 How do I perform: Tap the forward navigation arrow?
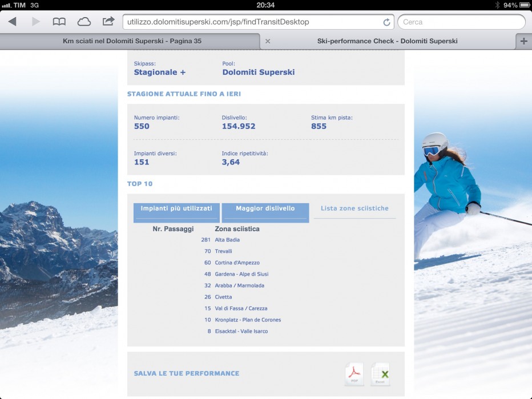pos(35,22)
